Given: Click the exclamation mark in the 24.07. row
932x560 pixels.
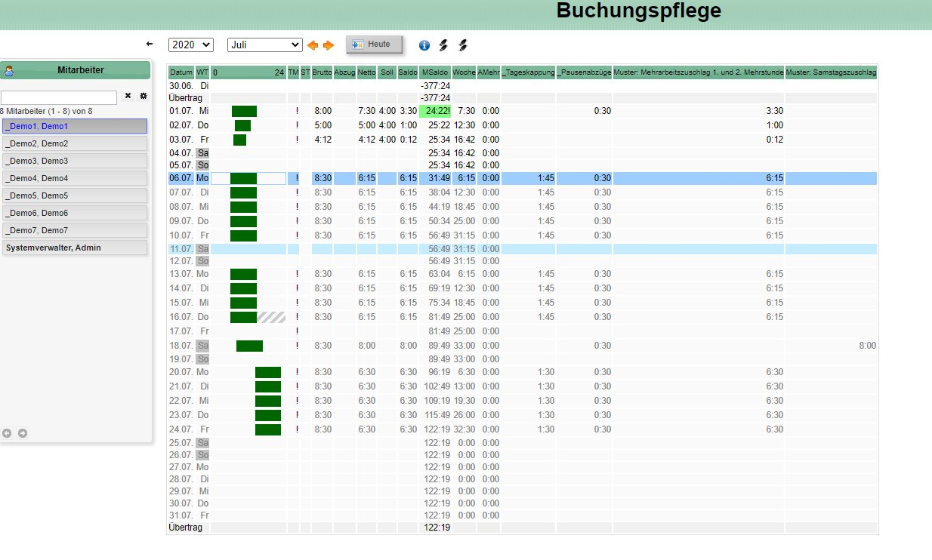Looking at the screenshot, I should pyautogui.click(x=298, y=429).
